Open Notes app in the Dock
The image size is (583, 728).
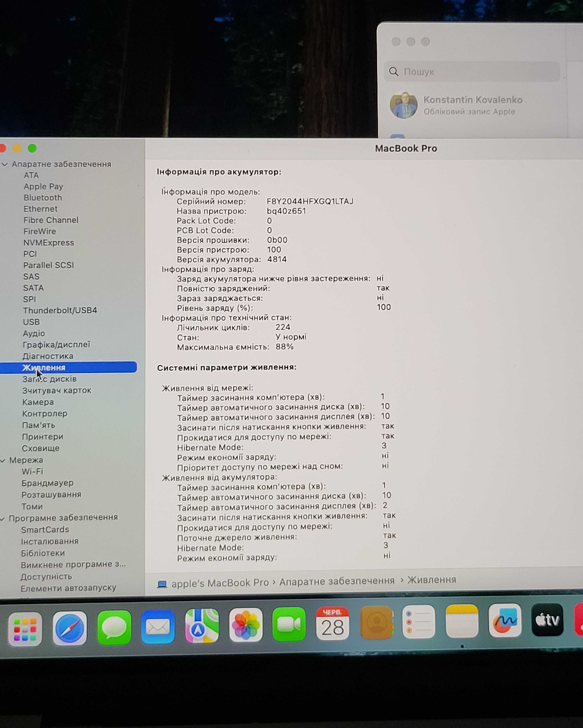[x=462, y=621]
